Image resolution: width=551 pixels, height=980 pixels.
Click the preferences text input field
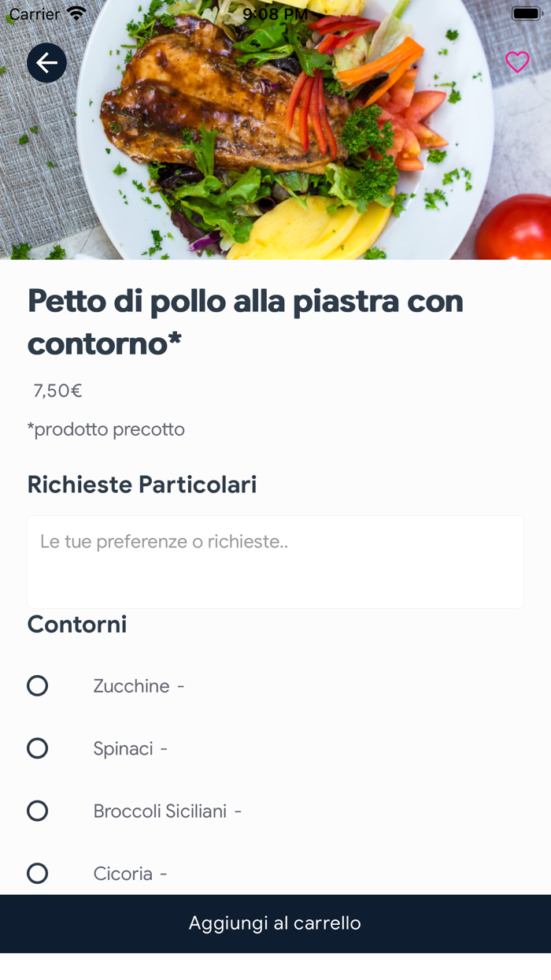point(275,561)
